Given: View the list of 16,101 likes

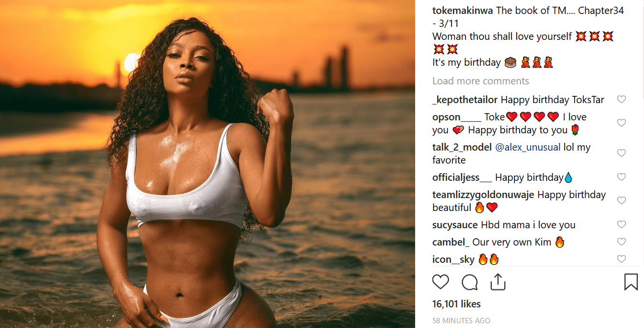Looking at the screenshot, I should [456, 304].
